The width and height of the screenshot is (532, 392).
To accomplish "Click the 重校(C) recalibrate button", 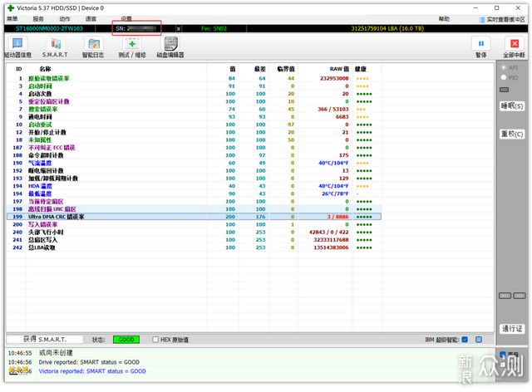I will pyautogui.click(x=512, y=134).
